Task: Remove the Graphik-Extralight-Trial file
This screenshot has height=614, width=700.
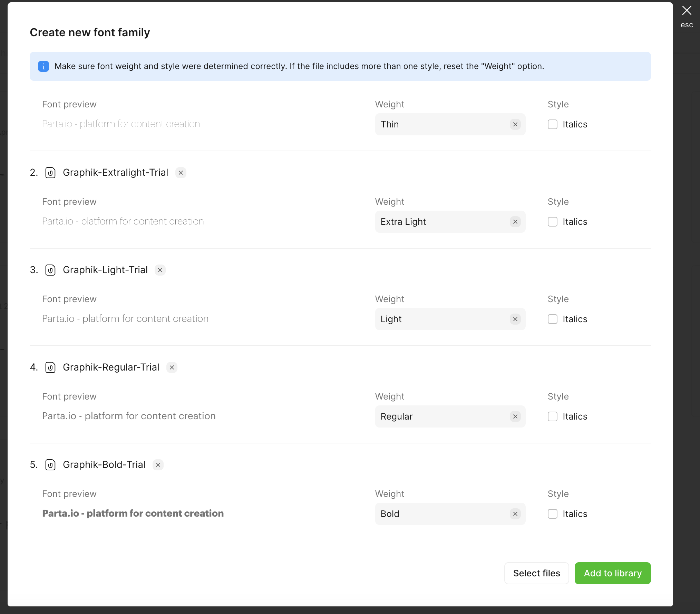Action: [181, 173]
